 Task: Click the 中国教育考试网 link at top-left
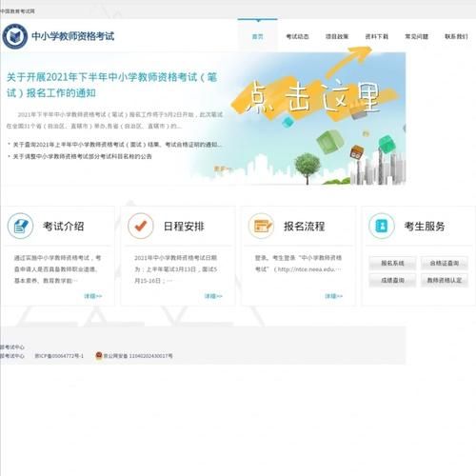(x=17, y=11)
